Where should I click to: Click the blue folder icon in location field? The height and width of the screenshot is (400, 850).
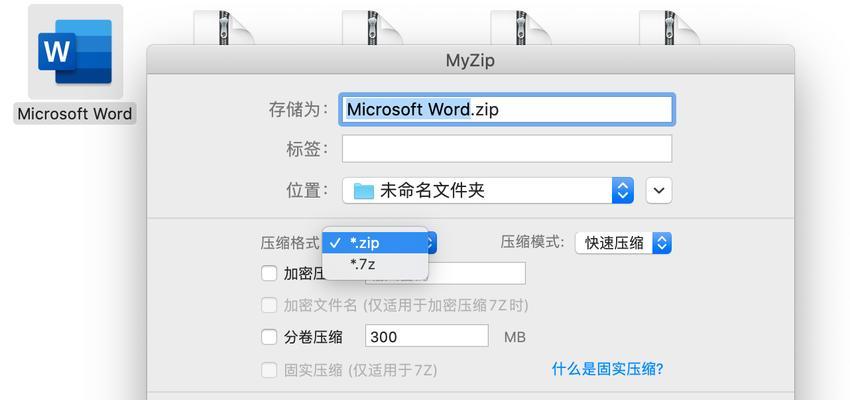[364, 191]
